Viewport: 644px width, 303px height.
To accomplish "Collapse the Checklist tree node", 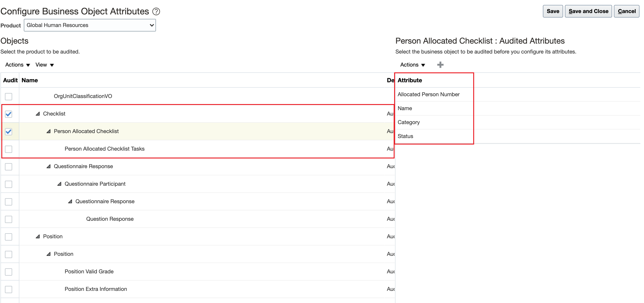I will pyautogui.click(x=38, y=114).
